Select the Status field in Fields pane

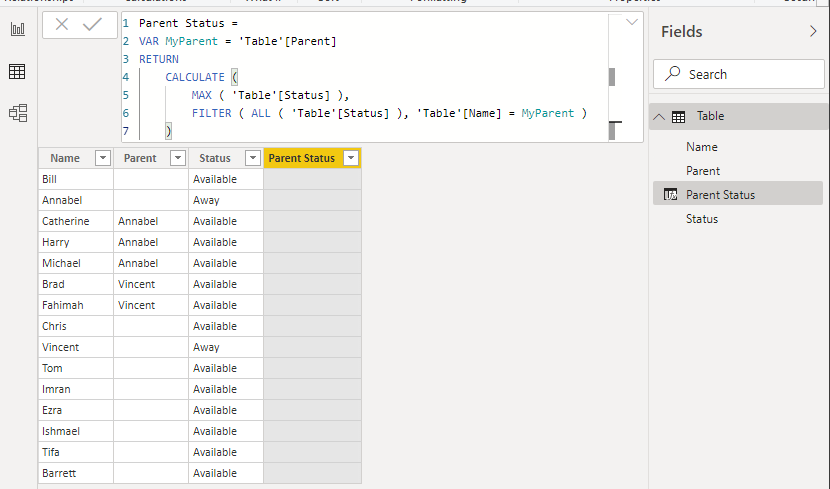[702, 219]
